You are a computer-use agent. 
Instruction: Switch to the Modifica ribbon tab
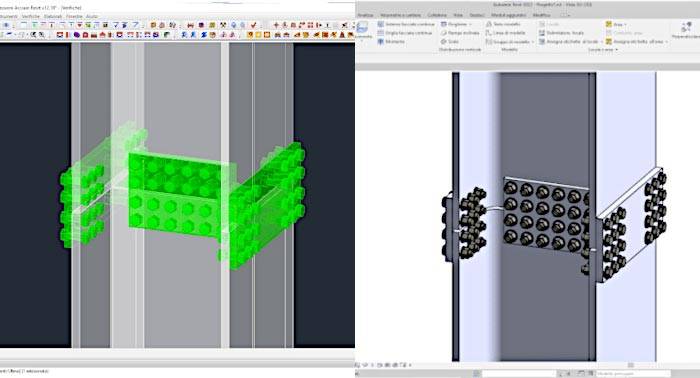pos(542,15)
